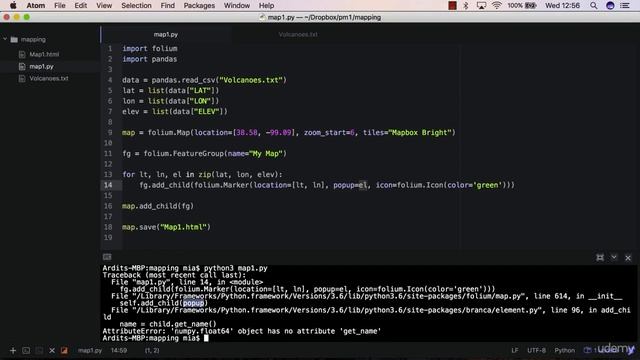Screen dimensions: 640x360
Task: Hide the terminal panel with chevron
Action: tap(614, 257)
